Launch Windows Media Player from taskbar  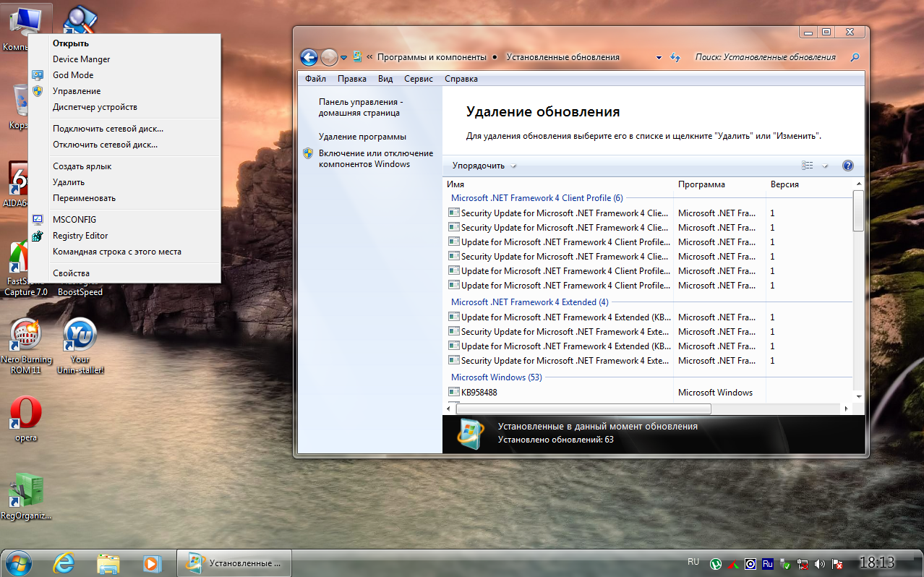(151, 563)
